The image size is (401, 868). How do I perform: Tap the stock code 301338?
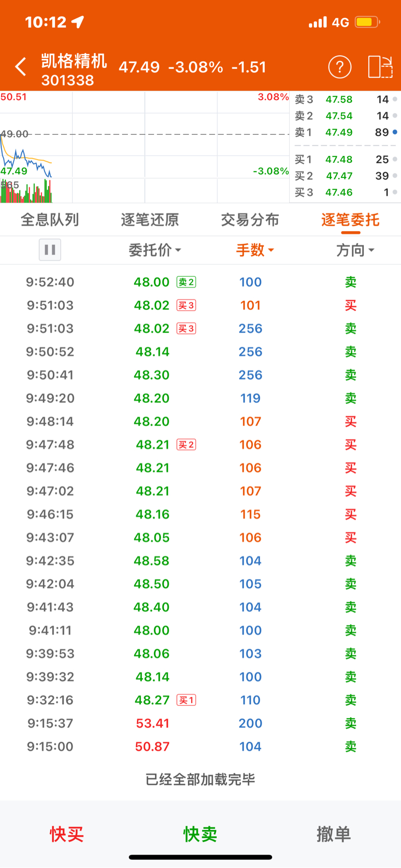coord(68,80)
